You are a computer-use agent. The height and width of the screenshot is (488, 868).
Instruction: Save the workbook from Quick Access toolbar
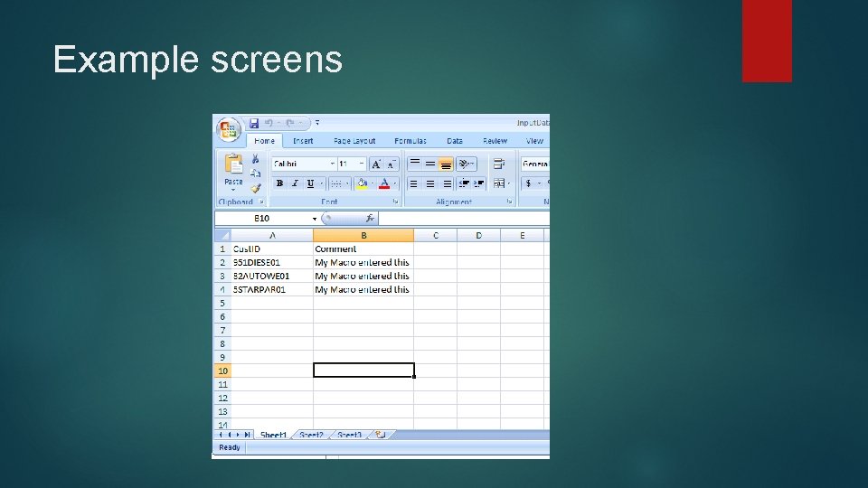point(254,123)
